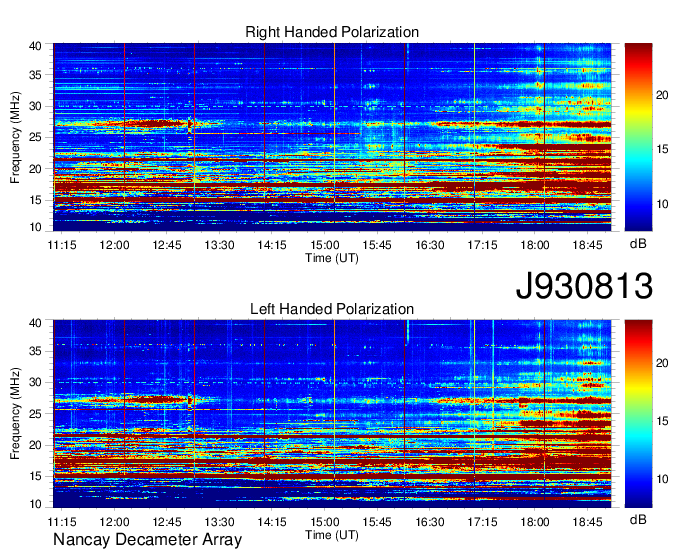Click the 12:45 tick on right-handed plot
The image size is (680, 552).
(167, 245)
